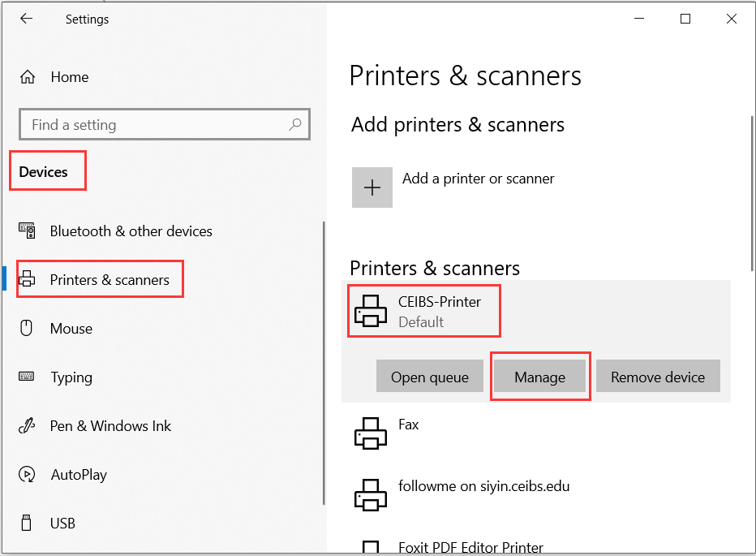This screenshot has height=556, width=756.
Task: Click the Find a setting search field
Action: click(146, 124)
